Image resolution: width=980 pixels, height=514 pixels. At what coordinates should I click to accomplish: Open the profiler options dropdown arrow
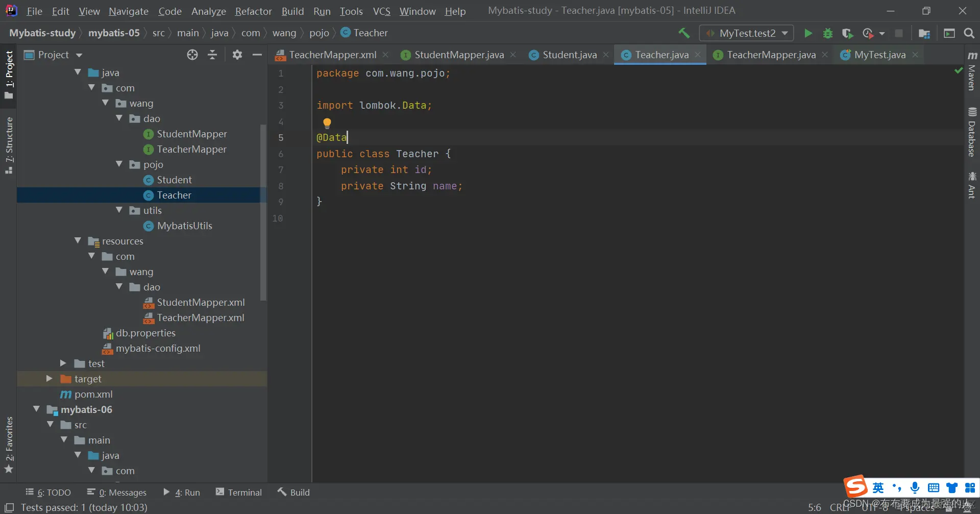click(x=882, y=34)
